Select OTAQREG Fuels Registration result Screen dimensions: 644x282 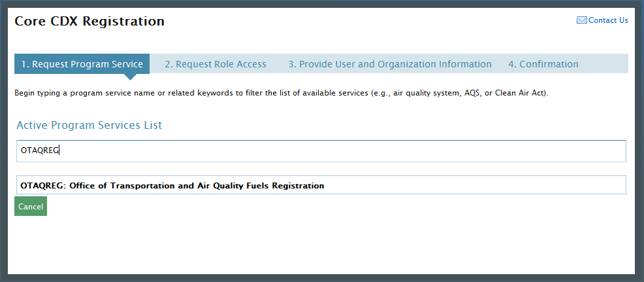click(321, 185)
